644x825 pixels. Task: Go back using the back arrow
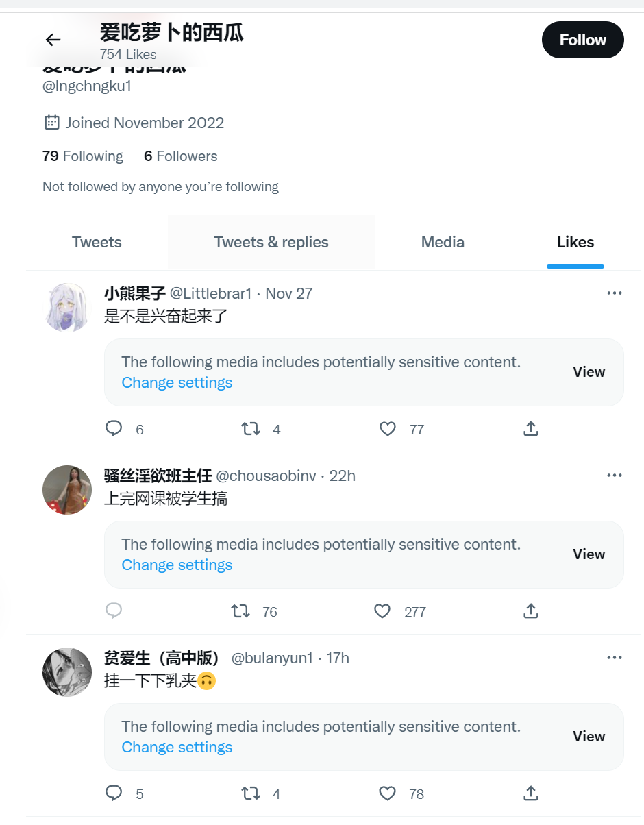click(53, 40)
